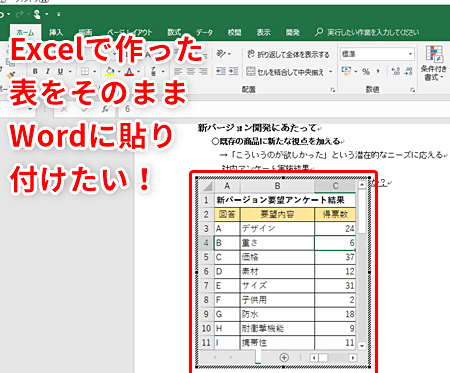
Task: Select column B header
Action: [277, 186]
